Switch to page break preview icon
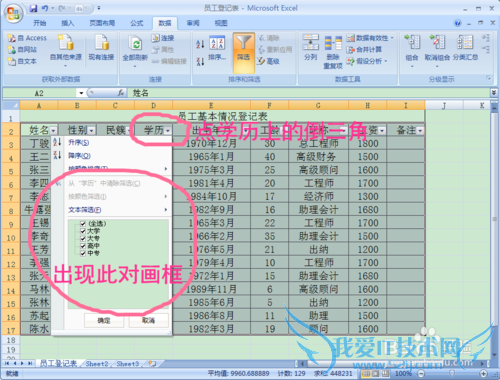 click(385, 373)
